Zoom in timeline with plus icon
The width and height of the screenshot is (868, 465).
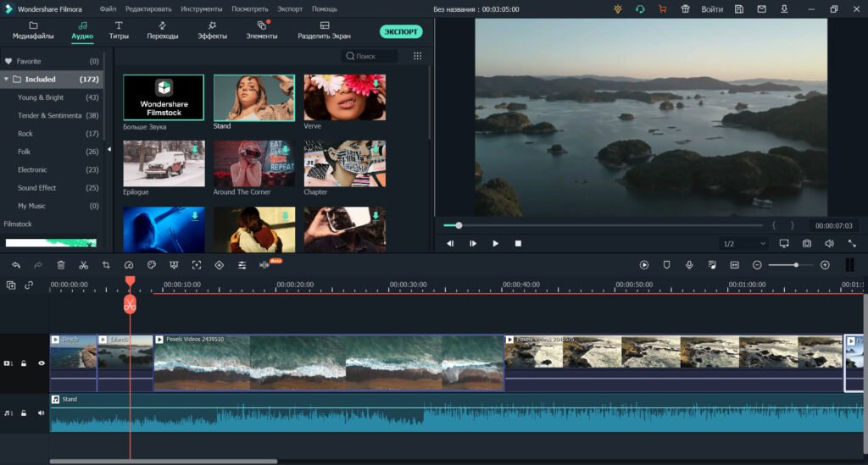[x=825, y=265]
